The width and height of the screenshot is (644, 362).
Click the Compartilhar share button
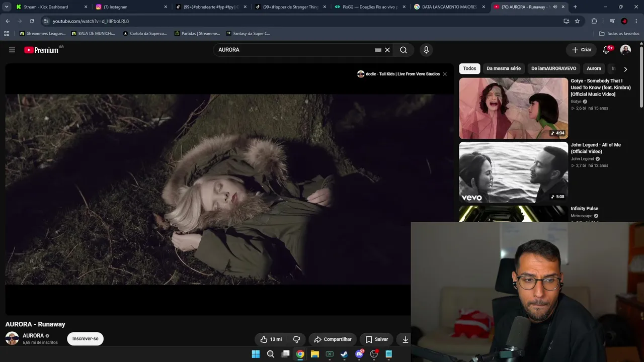333,339
